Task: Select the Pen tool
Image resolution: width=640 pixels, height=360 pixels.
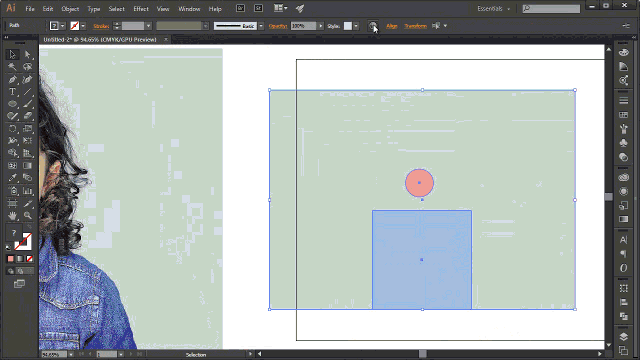Action: (12, 79)
